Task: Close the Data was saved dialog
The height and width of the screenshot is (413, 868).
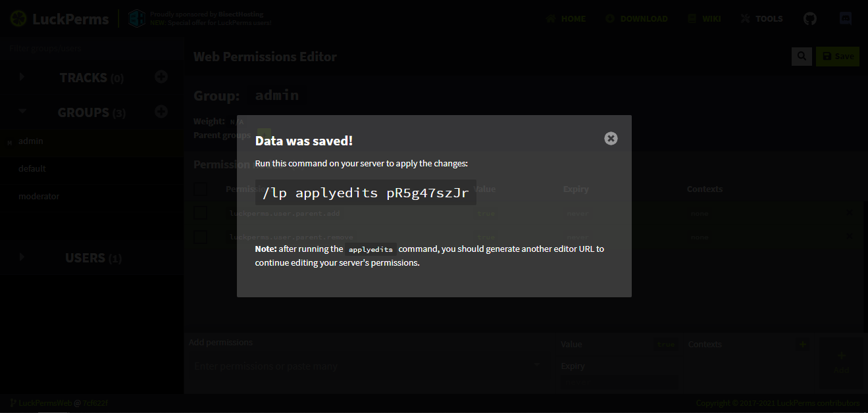Action: [x=611, y=138]
